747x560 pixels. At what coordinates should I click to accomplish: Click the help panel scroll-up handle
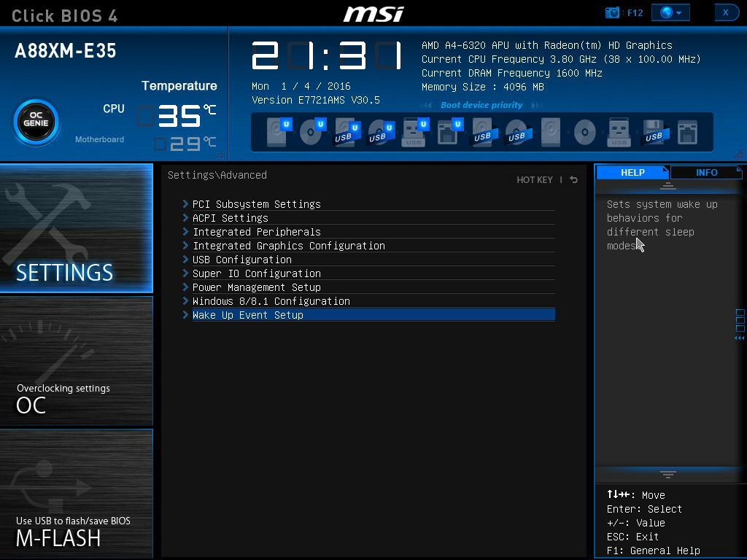[668, 186]
